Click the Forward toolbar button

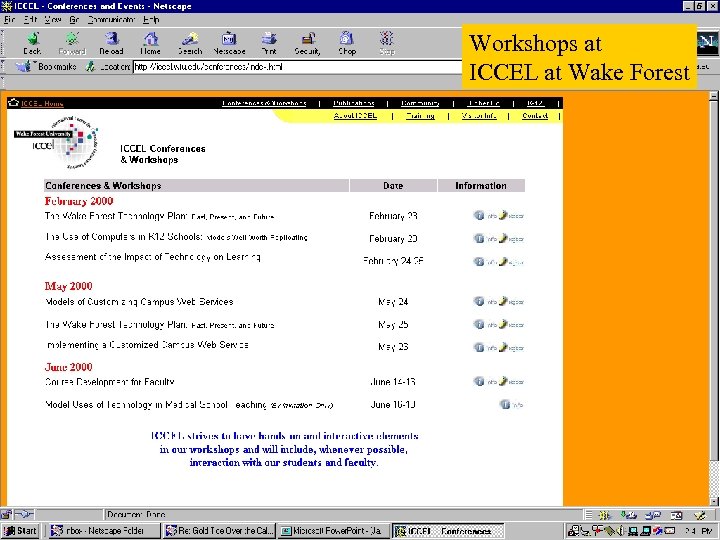pos(72,43)
